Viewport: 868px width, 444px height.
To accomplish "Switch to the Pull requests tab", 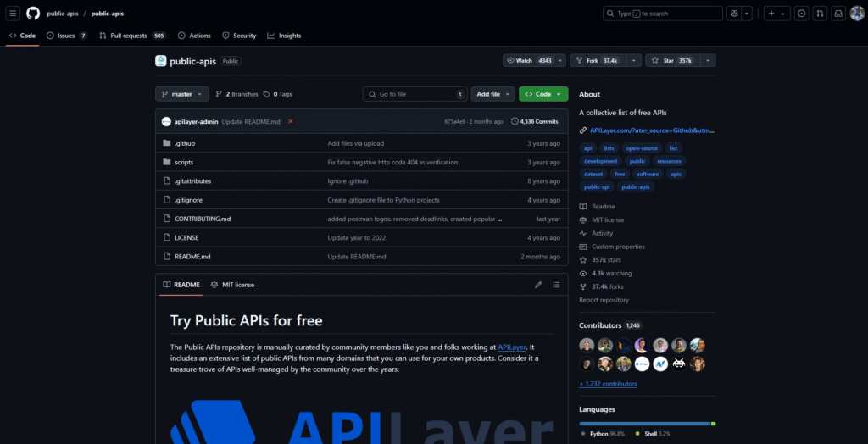I will [x=132, y=36].
